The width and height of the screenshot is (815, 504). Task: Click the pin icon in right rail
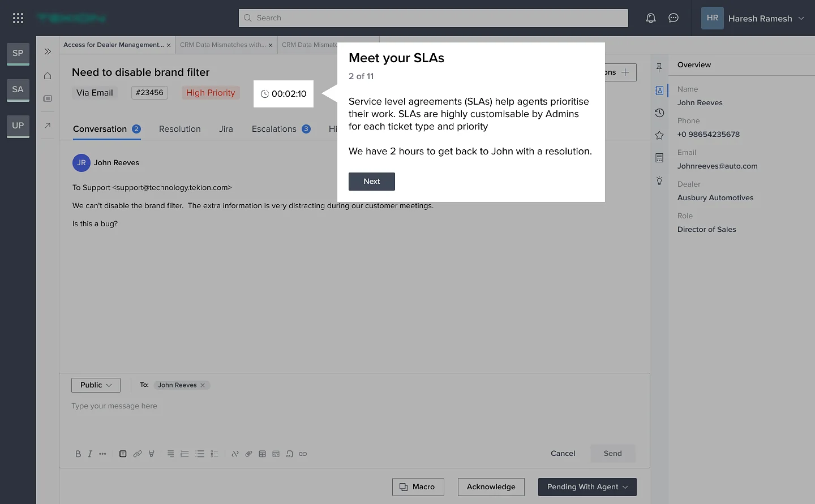[x=659, y=68]
